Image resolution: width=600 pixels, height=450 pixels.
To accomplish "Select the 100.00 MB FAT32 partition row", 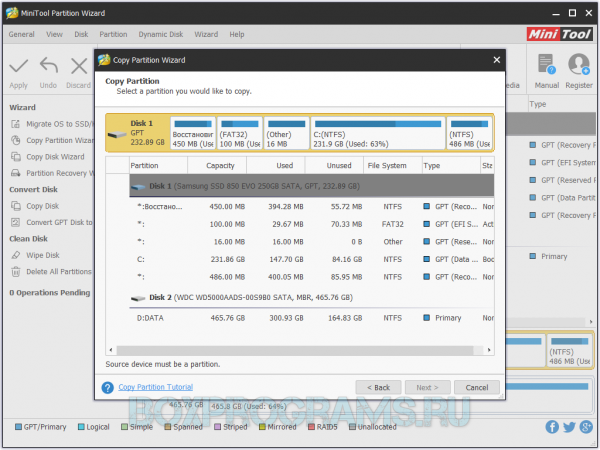I will click(x=311, y=224).
